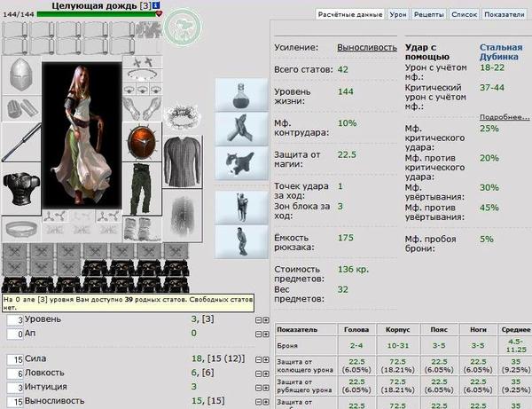This screenshot has height=409, width=532.
Task: Increase Ловкость with its plus button
Action: point(266,374)
